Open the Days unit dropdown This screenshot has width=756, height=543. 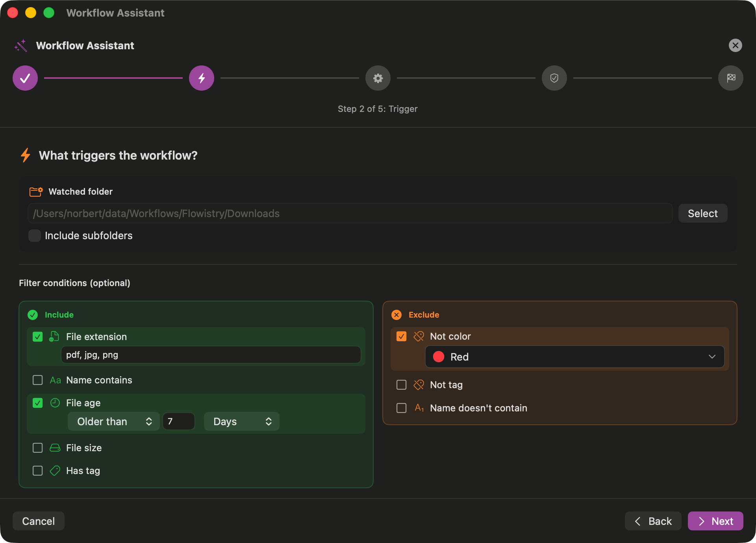(x=242, y=422)
